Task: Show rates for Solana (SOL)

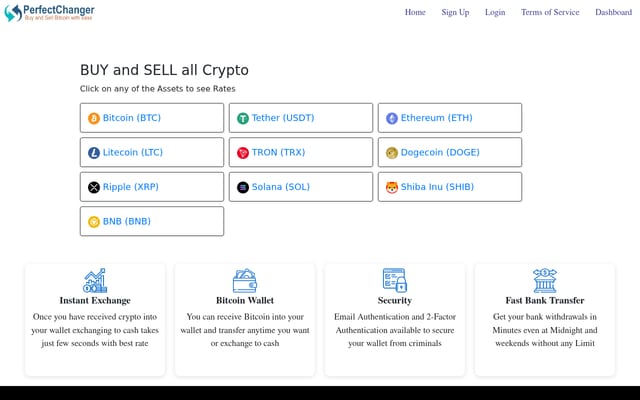Action: click(301, 187)
